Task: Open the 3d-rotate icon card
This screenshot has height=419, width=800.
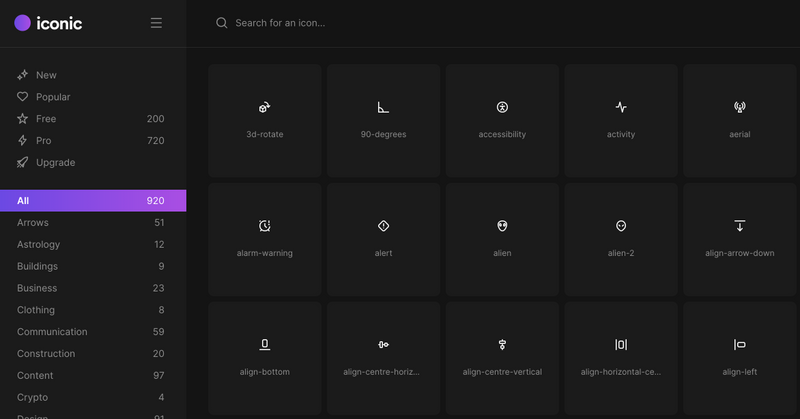Action: [x=264, y=120]
